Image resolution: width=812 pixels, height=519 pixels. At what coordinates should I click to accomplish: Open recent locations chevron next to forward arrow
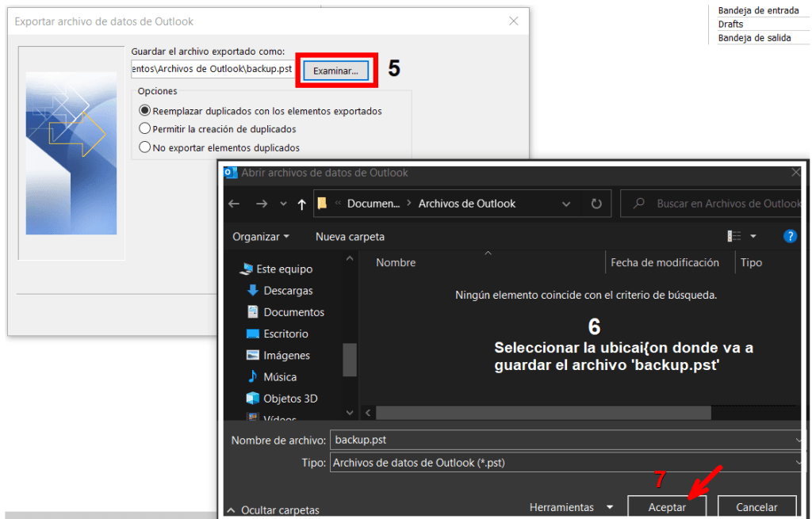point(283,204)
